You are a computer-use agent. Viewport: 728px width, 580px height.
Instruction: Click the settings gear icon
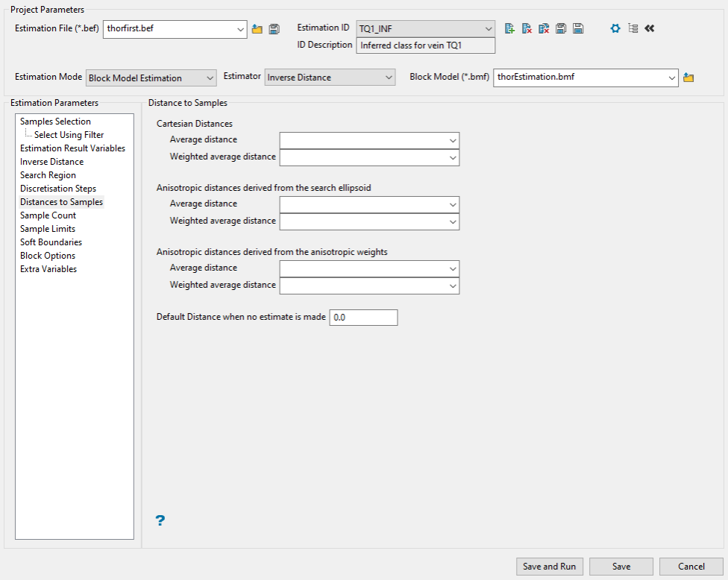pos(615,28)
